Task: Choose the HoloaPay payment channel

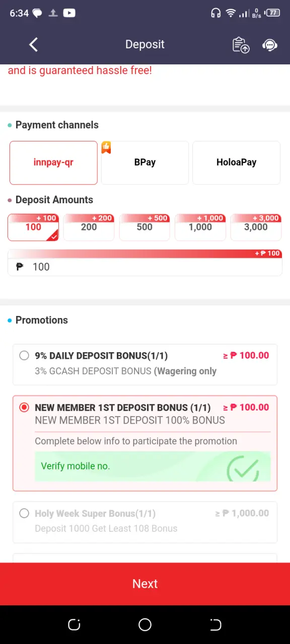Action: tap(236, 163)
